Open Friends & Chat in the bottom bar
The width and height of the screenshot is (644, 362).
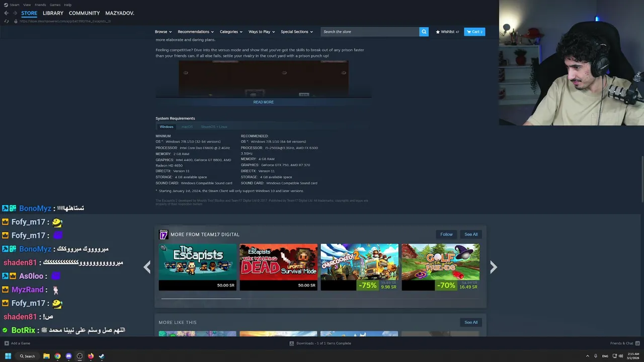click(624, 343)
